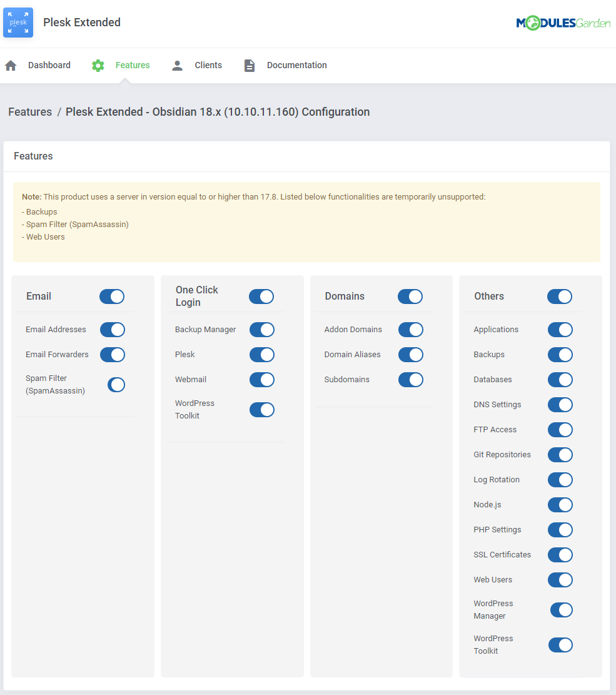Image resolution: width=616 pixels, height=695 pixels.
Task: Disable FTP Access toggle
Action: pyautogui.click(x=560, y=430)
